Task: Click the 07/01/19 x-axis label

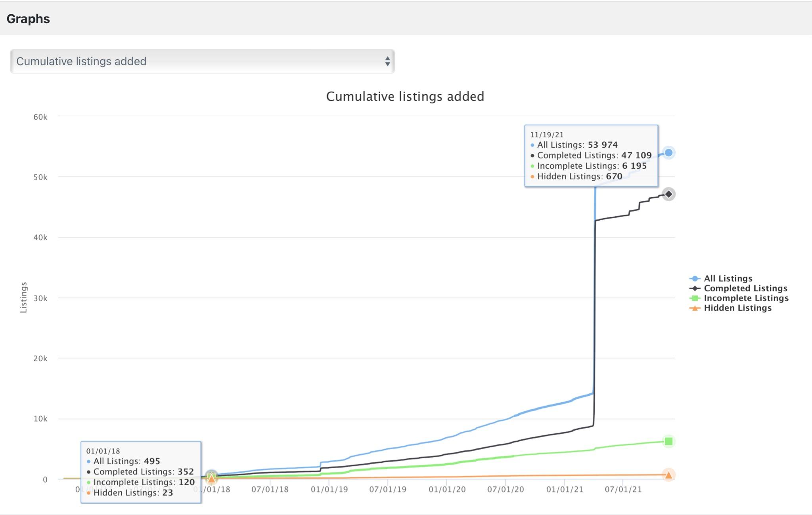Action: [387, 489]
